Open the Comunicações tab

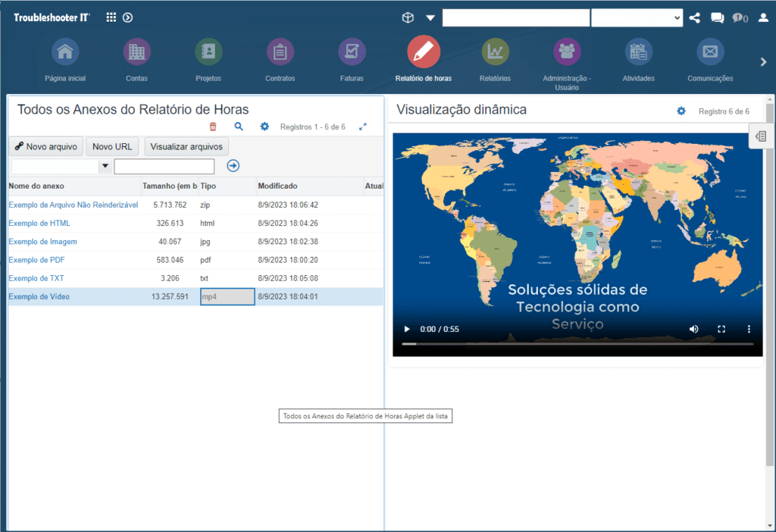tap(710, 59)
